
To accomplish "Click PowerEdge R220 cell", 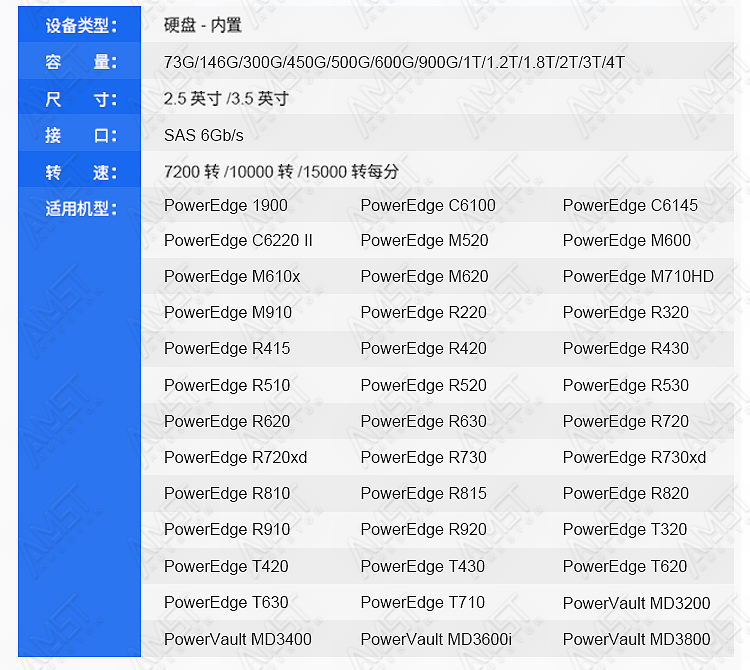I will coord(424,312).
